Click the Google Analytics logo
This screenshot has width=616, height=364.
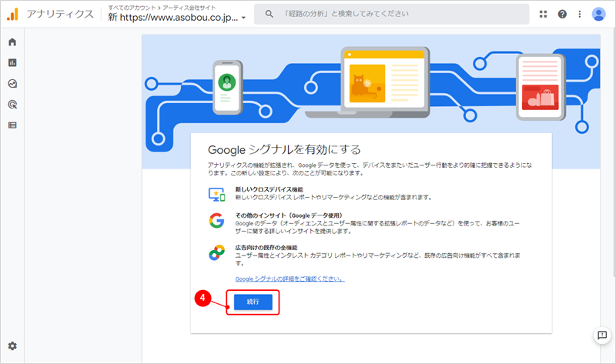coord(12,14)
